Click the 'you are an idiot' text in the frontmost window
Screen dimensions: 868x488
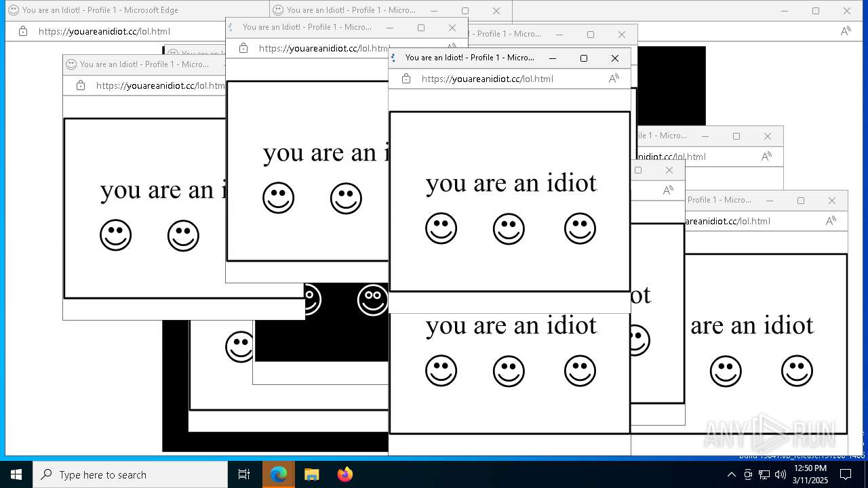[511, 183]
